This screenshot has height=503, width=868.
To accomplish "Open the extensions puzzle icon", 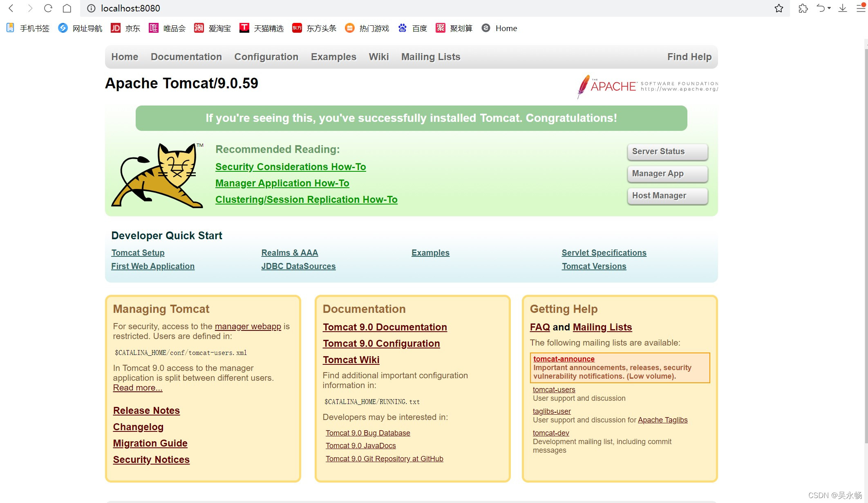I will pyautogui.click(x=803, y=8).
